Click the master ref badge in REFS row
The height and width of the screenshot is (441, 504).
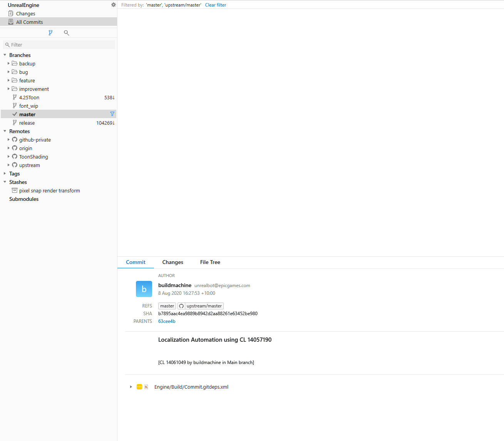167,306
